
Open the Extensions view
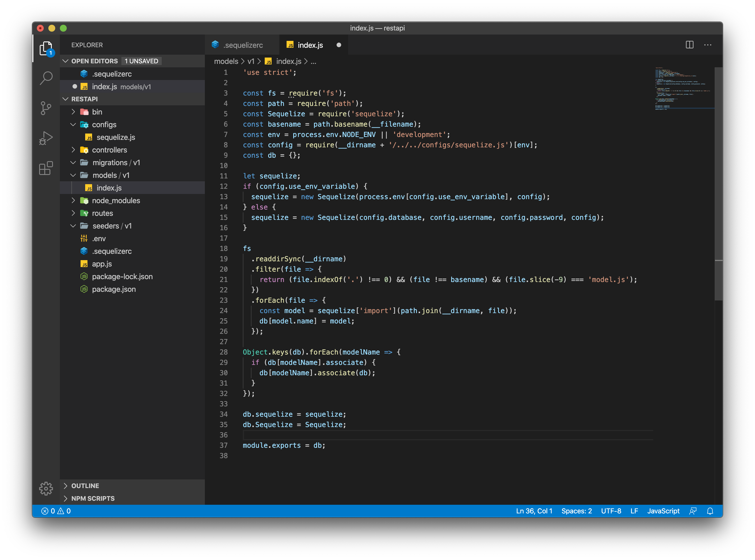pyautogui.click(x=46, y=168)
